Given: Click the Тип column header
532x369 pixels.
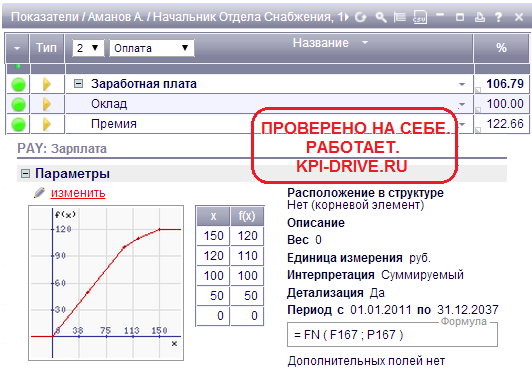Looking at the screenshot, I should 46,48.
